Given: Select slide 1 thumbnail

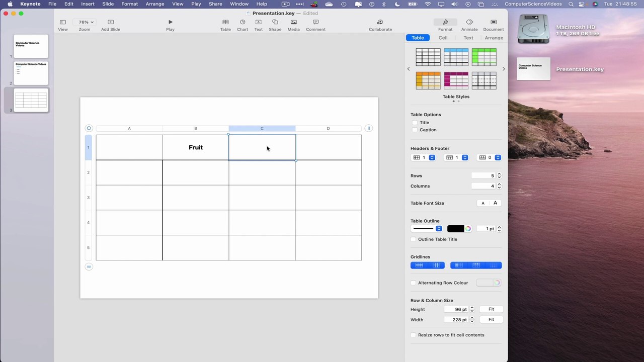Looking at the screenshot, I should coord(31,46).
